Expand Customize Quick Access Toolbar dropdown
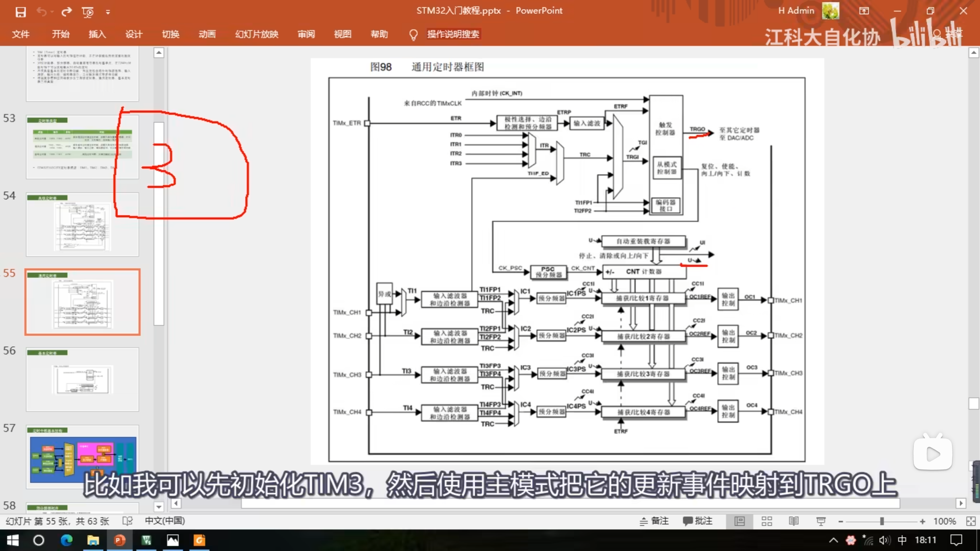The height and width of the screenshot is (551, 980). click(108, 12)
